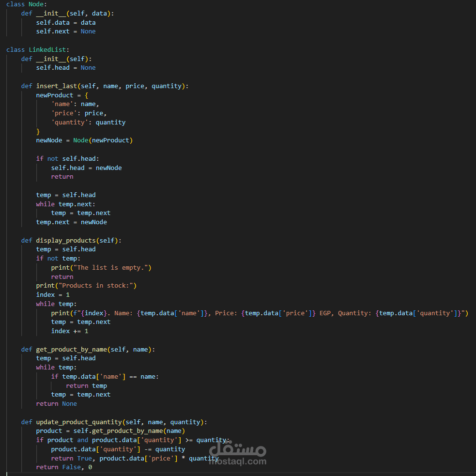Click the 'temp.next = newNode' line
Viewport: 476px width, 476px height.
point(71,222)
